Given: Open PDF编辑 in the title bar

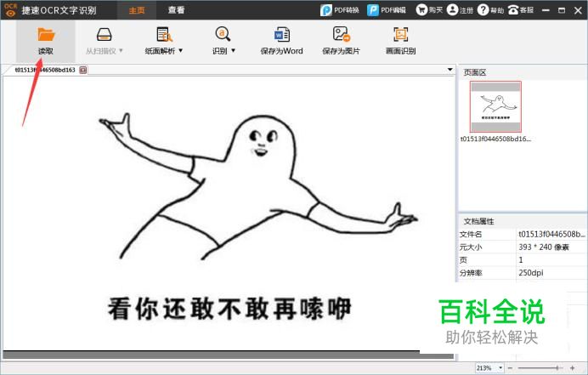Looking at the screenshot, I should click(x=387, y=10).
